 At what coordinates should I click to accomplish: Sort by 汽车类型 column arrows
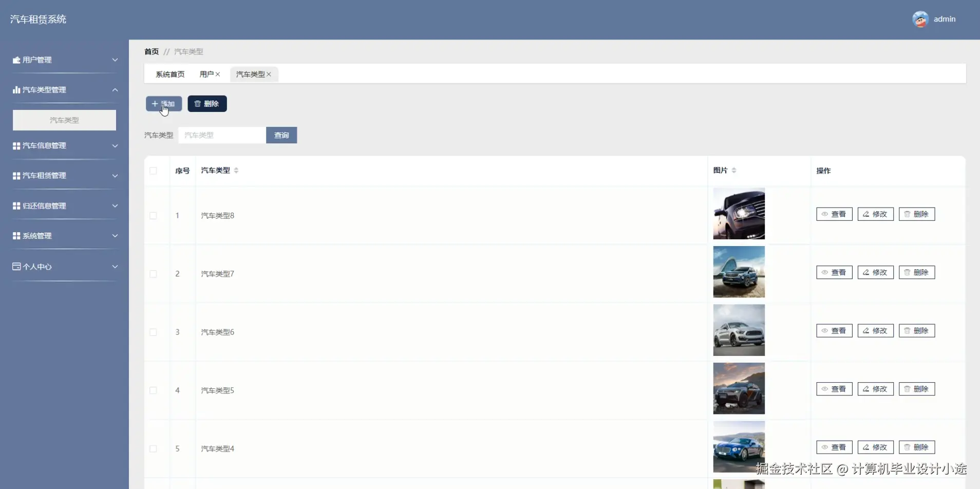click(x=236, y=171)
